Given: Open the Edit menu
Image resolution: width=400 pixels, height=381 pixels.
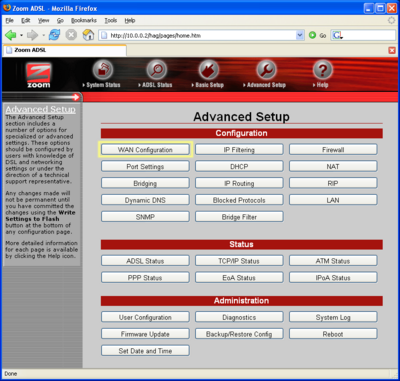Looking at the screenshot, I should [26, 21].
